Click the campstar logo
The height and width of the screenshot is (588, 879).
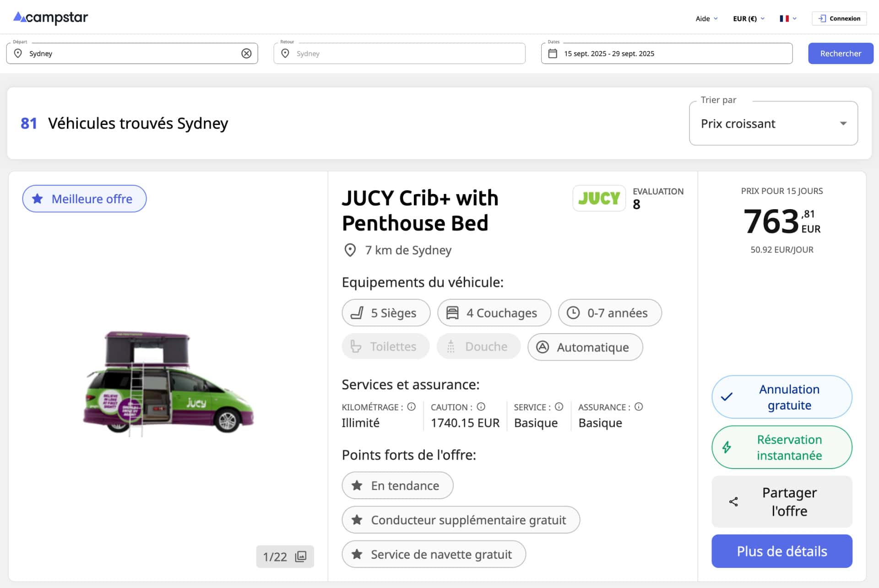tap(50, 18)
